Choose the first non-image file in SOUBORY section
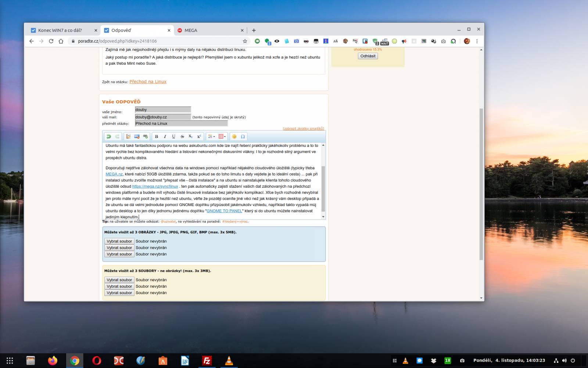 pyautogui.click(x=119, y=280)
